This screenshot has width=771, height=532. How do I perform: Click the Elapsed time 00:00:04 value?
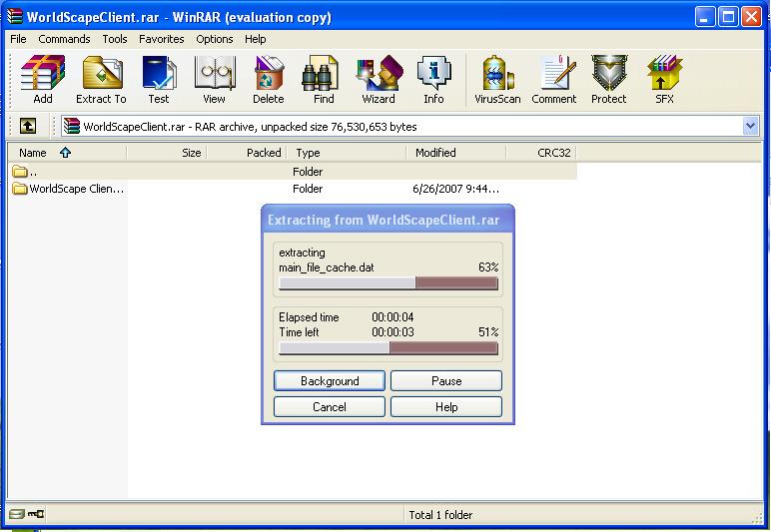coord(392,317)
